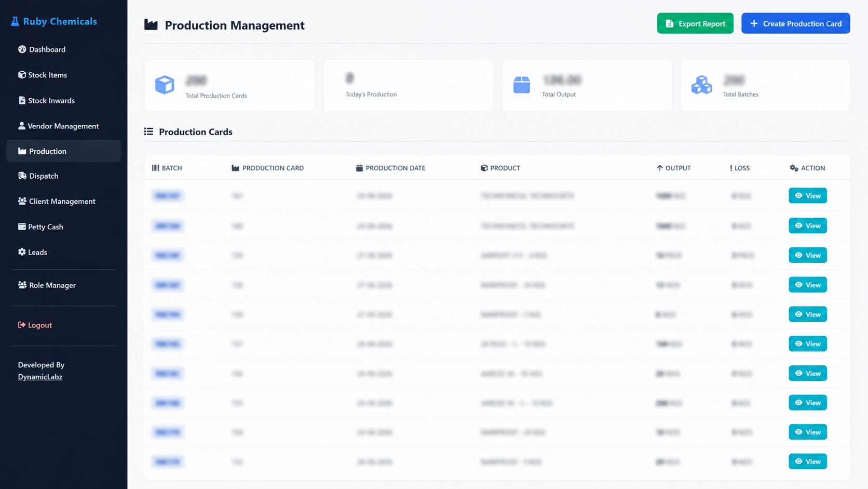Click the box icon on Total Output card
This screenshot has width=868, height=489.
click(522, 85)
